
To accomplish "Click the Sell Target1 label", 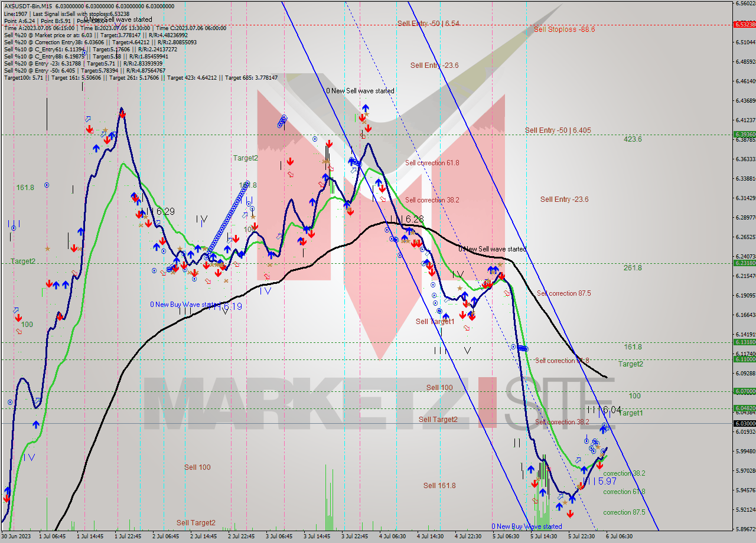I will coord(435,322).
